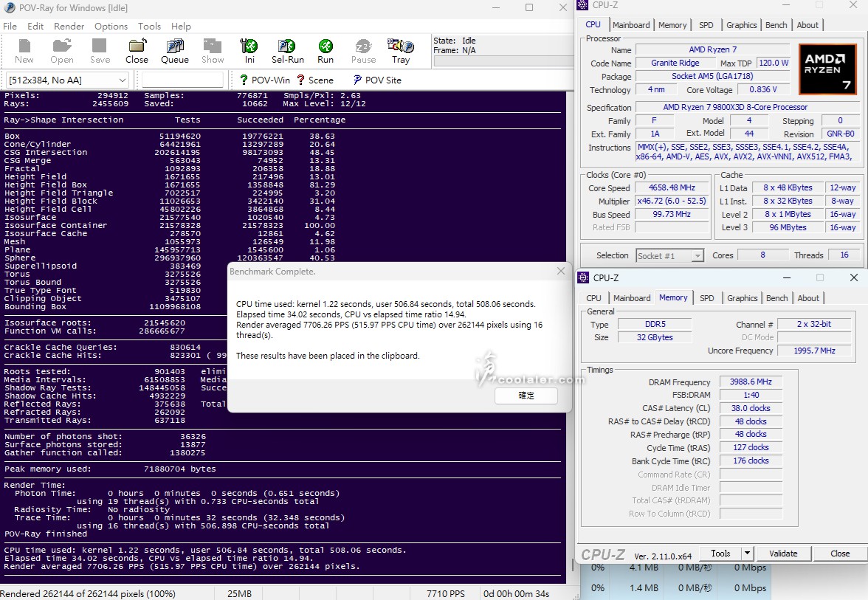Click the Show render window icon
Viewport: 868px width, 600px height.
click(x=213, y=52)
